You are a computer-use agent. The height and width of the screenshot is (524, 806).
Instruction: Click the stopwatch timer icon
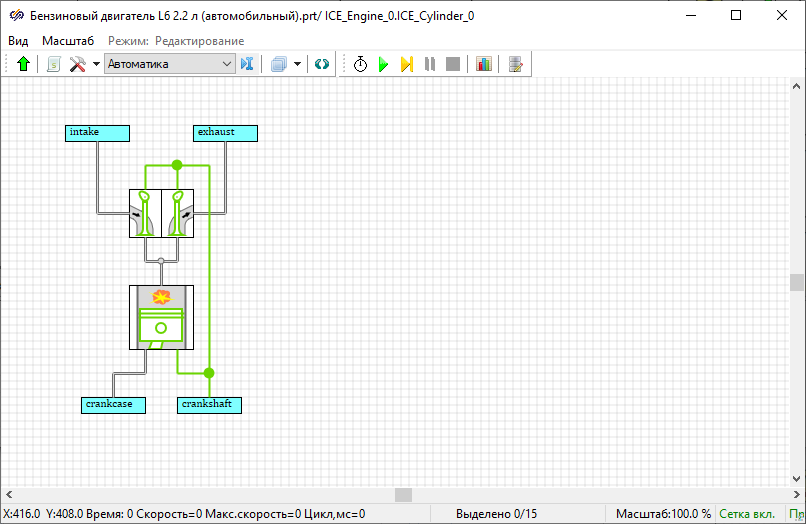click(360, 64)
